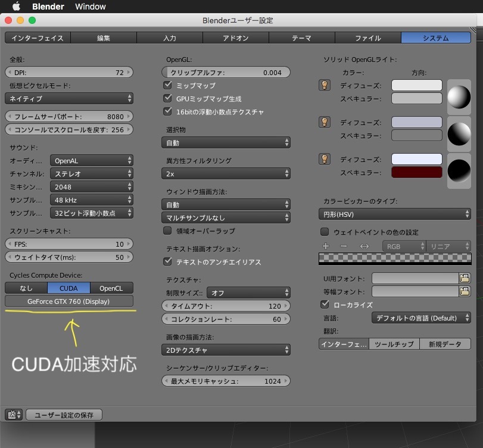Toggle 新規データ translation button
This screenshot has height=448, width=483.
coord(445,344)
